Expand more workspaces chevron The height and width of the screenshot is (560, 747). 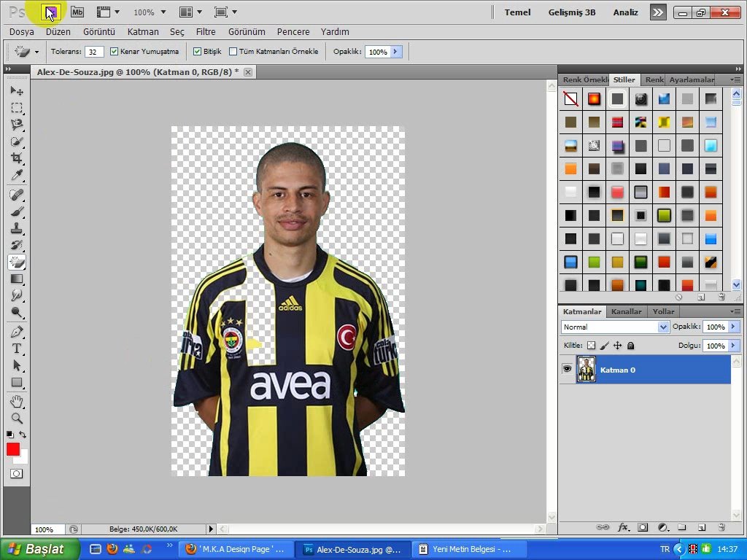pos(658,12)
